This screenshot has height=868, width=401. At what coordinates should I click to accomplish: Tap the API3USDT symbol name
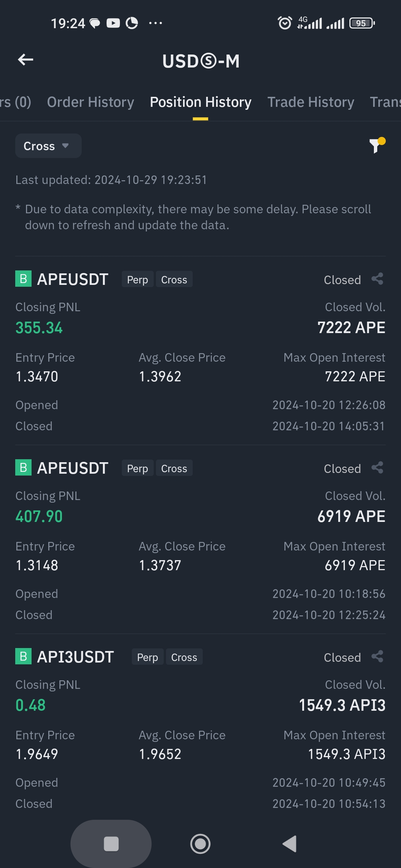tap(75, 657)
